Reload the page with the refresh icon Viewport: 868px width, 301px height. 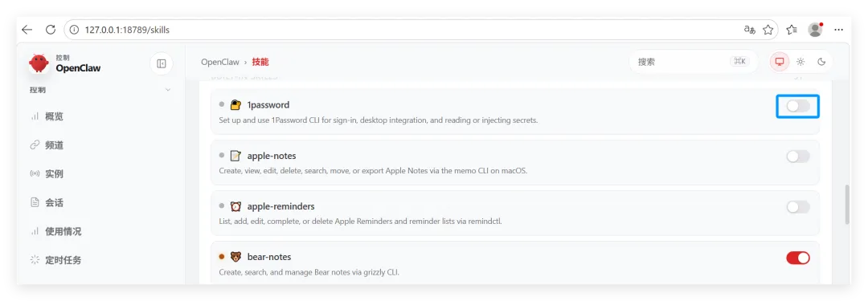51,30
